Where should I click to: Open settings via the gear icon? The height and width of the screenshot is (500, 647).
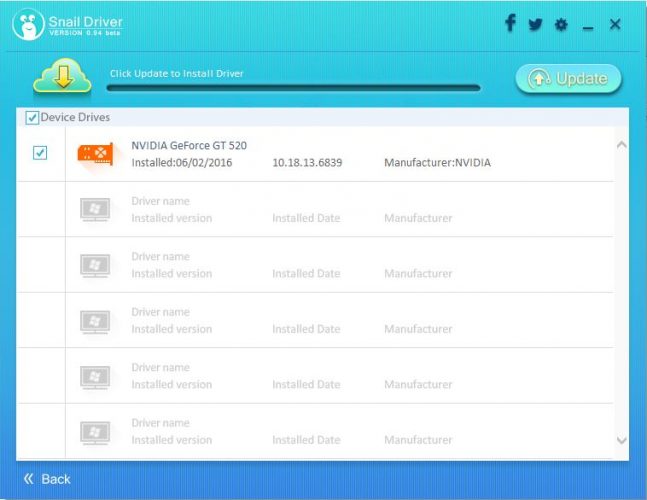point(561,25)
